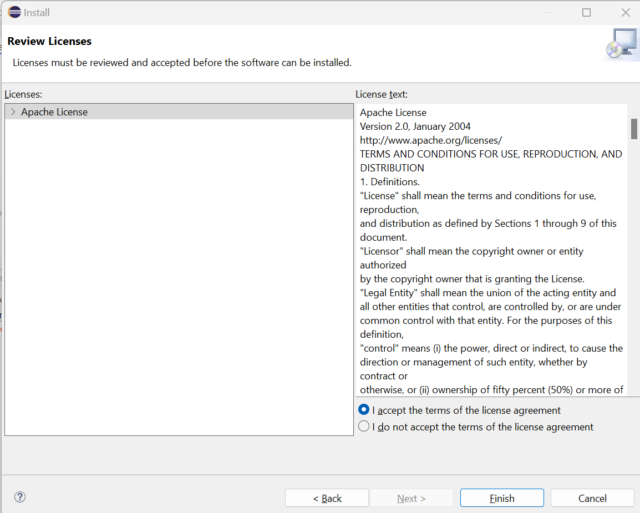Click inside the License text area
This screenshot has height=513, width=640.
[x=491, y=250]
